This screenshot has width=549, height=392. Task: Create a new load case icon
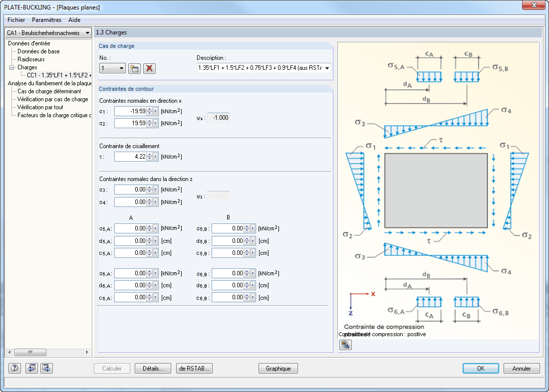(x=134, y=68)
